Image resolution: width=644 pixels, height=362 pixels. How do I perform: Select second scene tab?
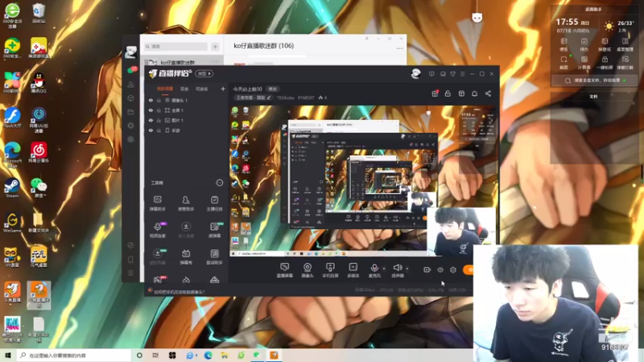(184, 88)
